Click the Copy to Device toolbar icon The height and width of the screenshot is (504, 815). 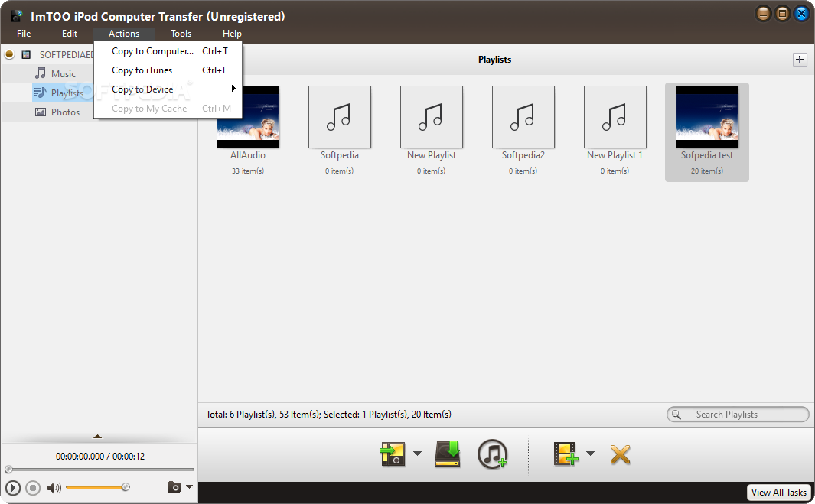[x=393, y=454]
